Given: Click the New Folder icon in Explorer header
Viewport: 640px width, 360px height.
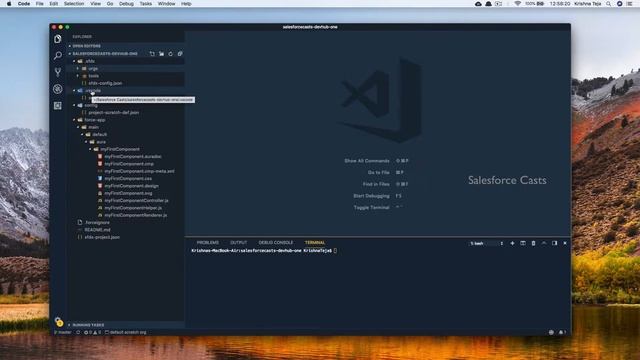Looking at the screenshot, I should click(x=161, y=53).
